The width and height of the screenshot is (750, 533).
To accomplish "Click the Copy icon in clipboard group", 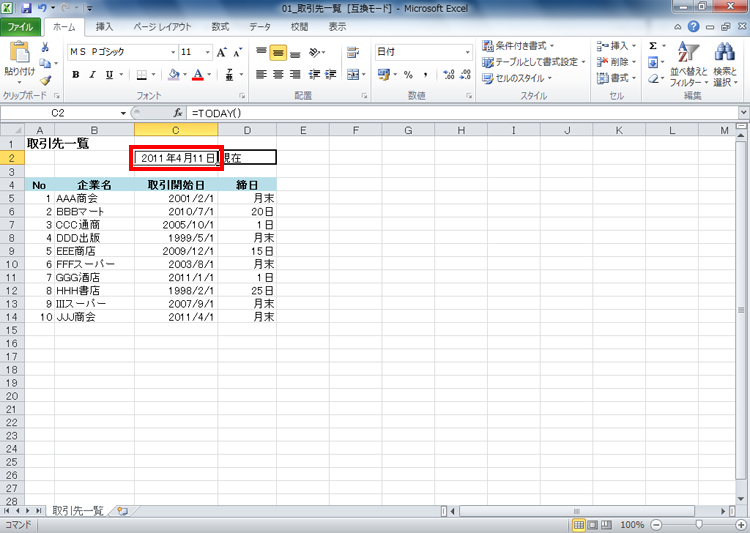I will (x=45, y=63).
